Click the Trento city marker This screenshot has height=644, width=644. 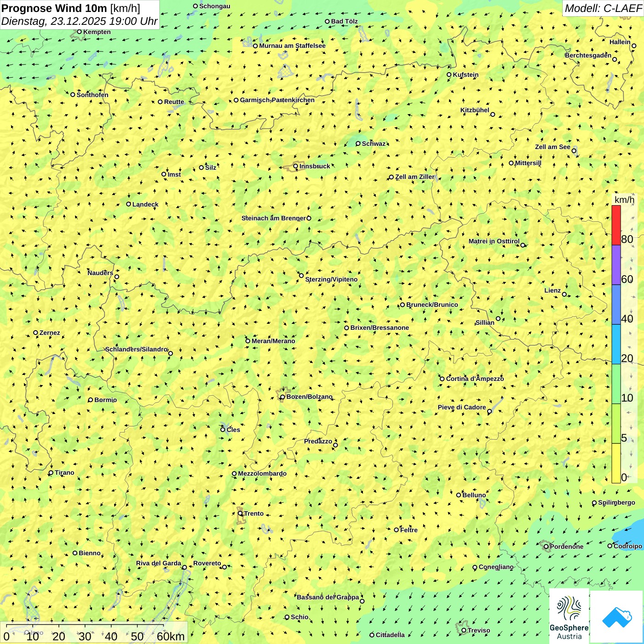click(240, 513)
